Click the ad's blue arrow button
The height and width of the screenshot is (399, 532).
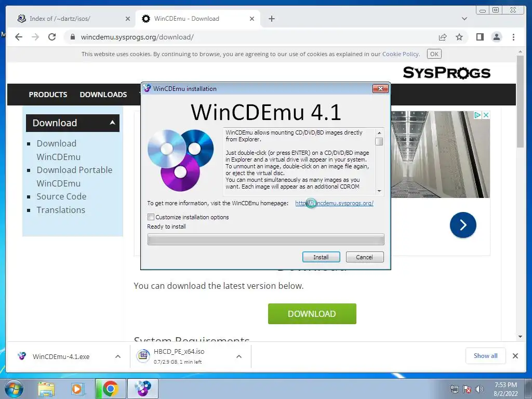463,225
